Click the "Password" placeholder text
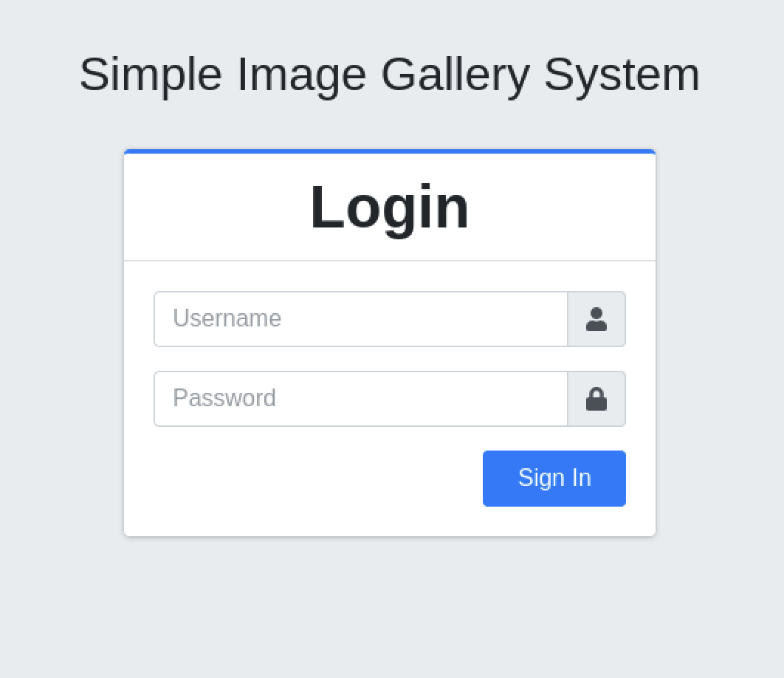This screenshot has width=784, height=678. coord(224,399)
